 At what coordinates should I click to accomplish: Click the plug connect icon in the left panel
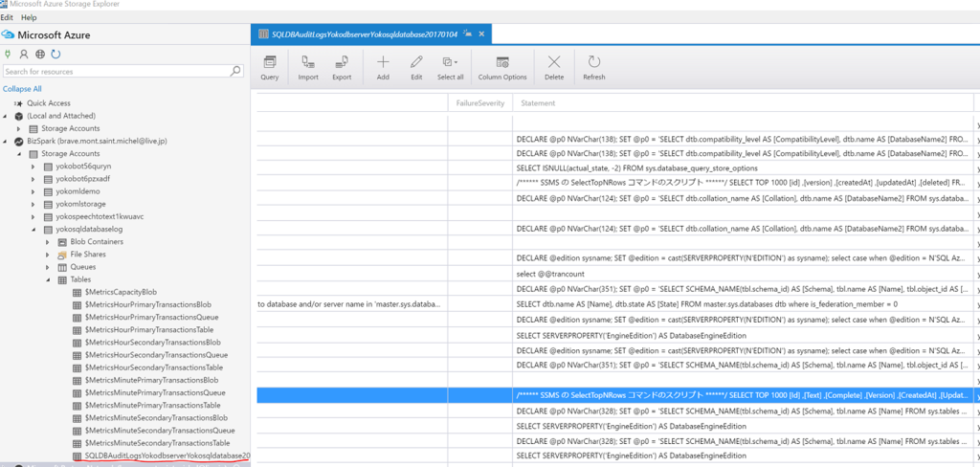(8, 55)
